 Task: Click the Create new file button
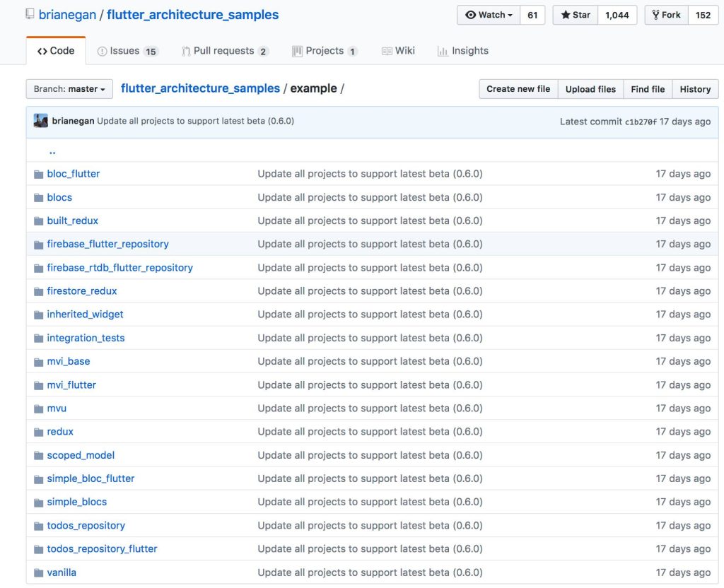518,89
